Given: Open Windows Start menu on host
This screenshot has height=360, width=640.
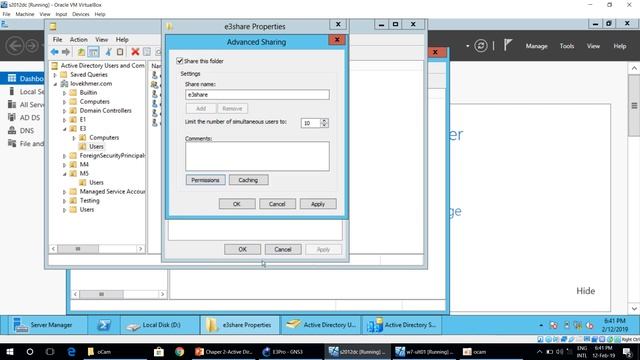Looking at the screenshot, I should [10, 351].
